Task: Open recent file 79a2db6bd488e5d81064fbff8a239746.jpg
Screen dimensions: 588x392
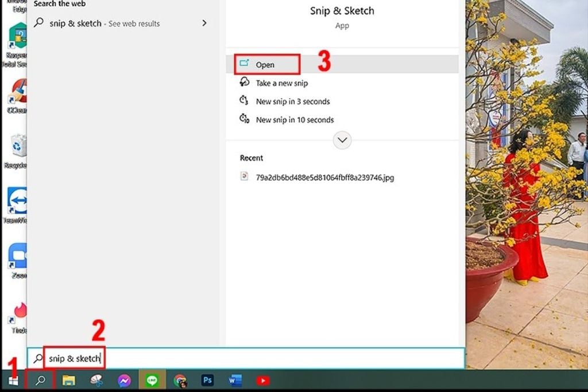Action: tap(325, 177)
